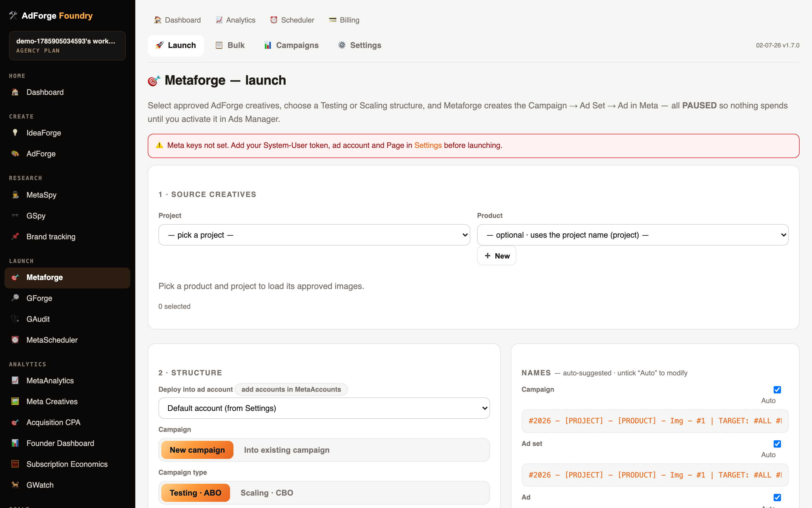Click the version label 02-07-26 v1.7.0
Screen dimensions: 812x508
(777, 45)
